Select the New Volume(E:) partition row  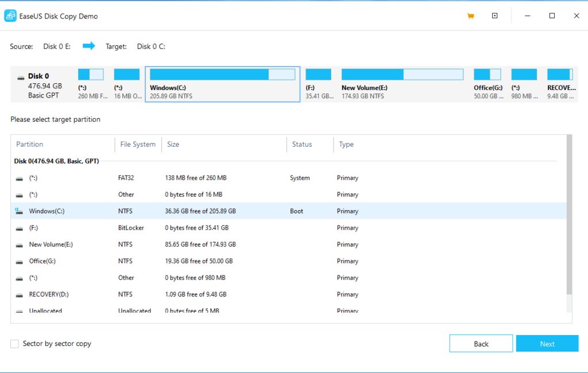pos(288,244)
